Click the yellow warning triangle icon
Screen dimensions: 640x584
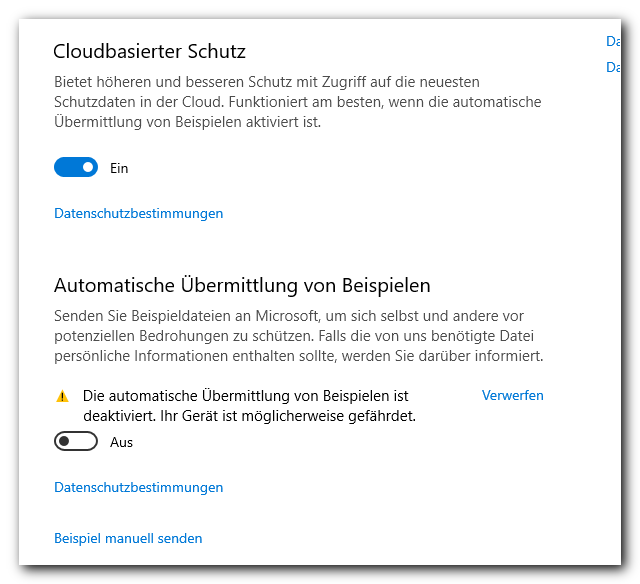pos(62,396)
